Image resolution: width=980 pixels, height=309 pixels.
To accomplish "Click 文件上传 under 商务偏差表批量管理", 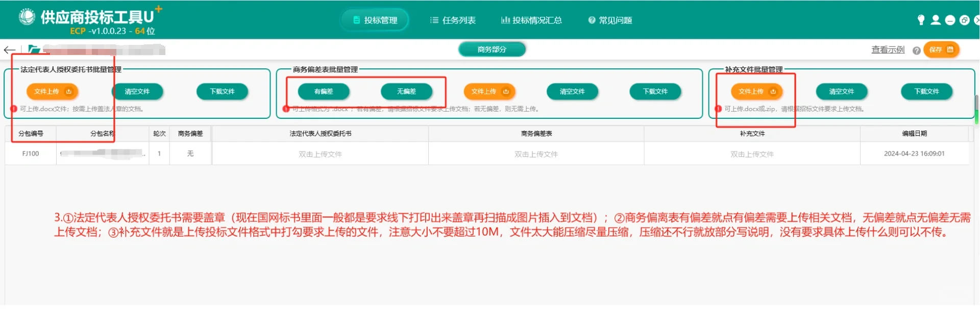I will (x=489, y=92).
